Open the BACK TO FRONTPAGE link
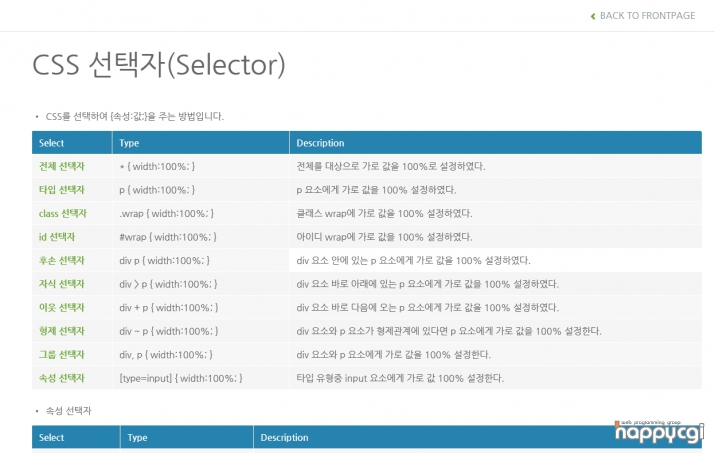Image resolution: width=715 pixels, height=453 pixels. click(647, 16)
